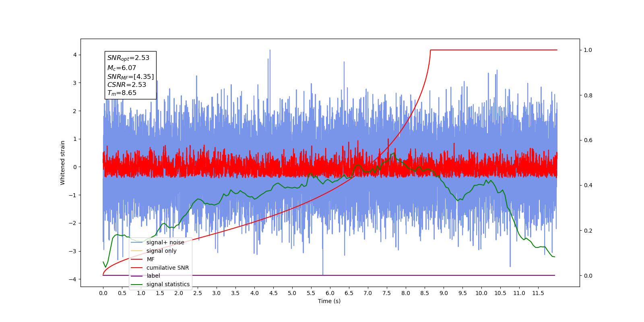Click the right y-axis tick label 0.2
The height and width of the screenshot is (322, 644).
pyautogui.click(x=588, y=231)
